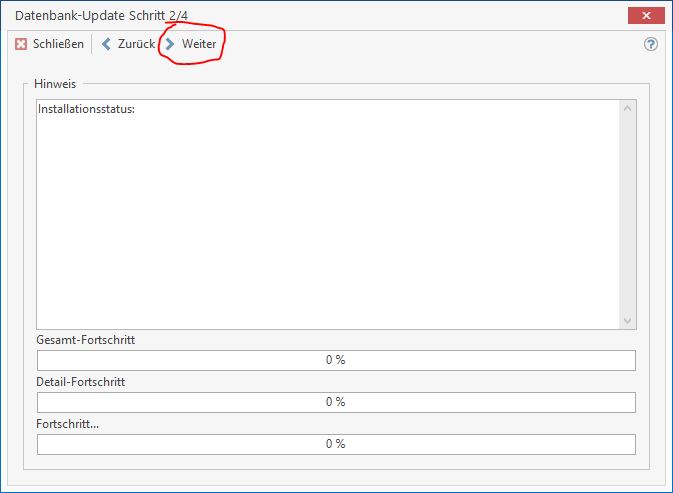This screenshot has width=673, height=493.
Task: Click the Schließen toolbar label
Action: coord(58,44)
